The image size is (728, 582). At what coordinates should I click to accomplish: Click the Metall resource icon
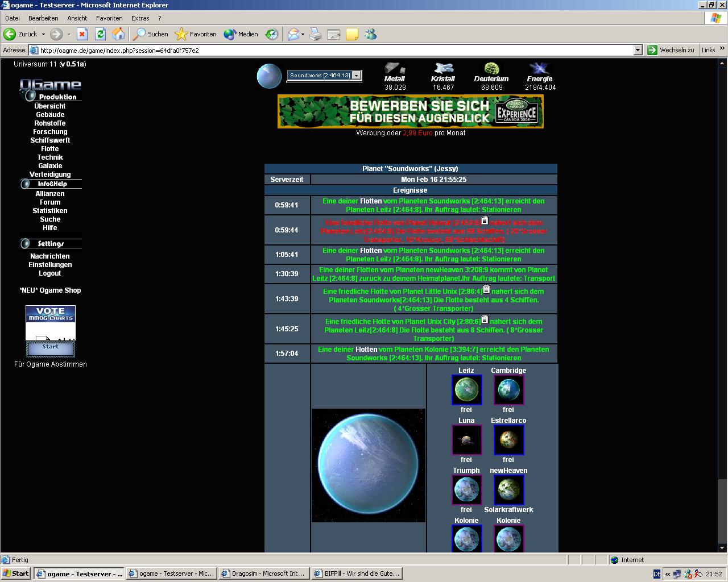[395, 69]
